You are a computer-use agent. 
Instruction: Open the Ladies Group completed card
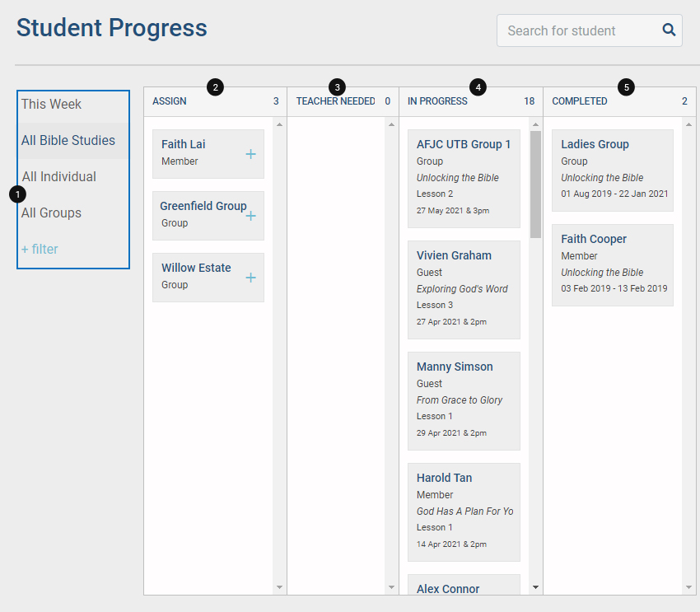point(613,170)
